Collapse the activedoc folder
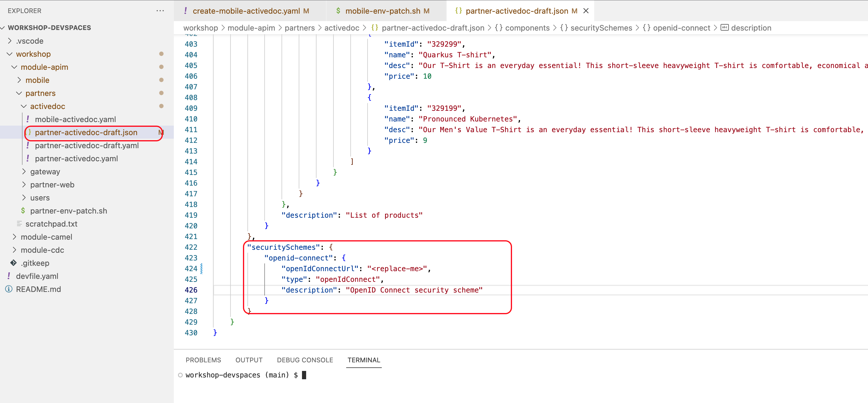 24,106
